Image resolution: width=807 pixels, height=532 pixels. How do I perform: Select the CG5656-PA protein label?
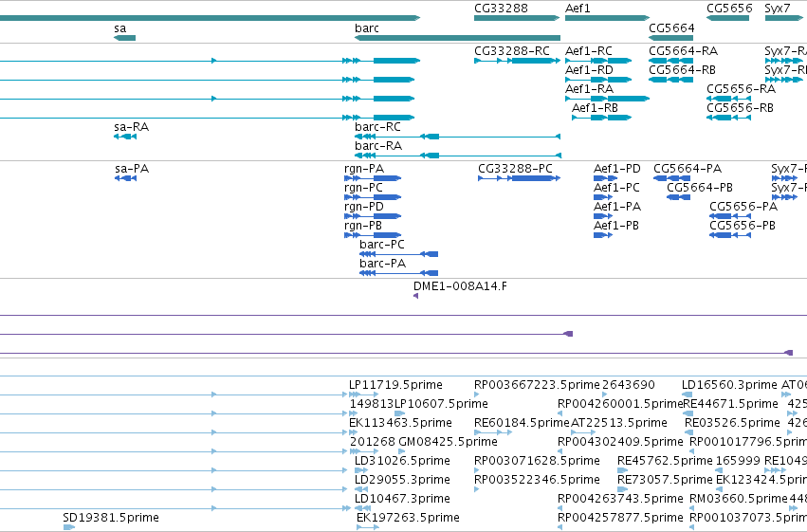click(x=743, y=207)
